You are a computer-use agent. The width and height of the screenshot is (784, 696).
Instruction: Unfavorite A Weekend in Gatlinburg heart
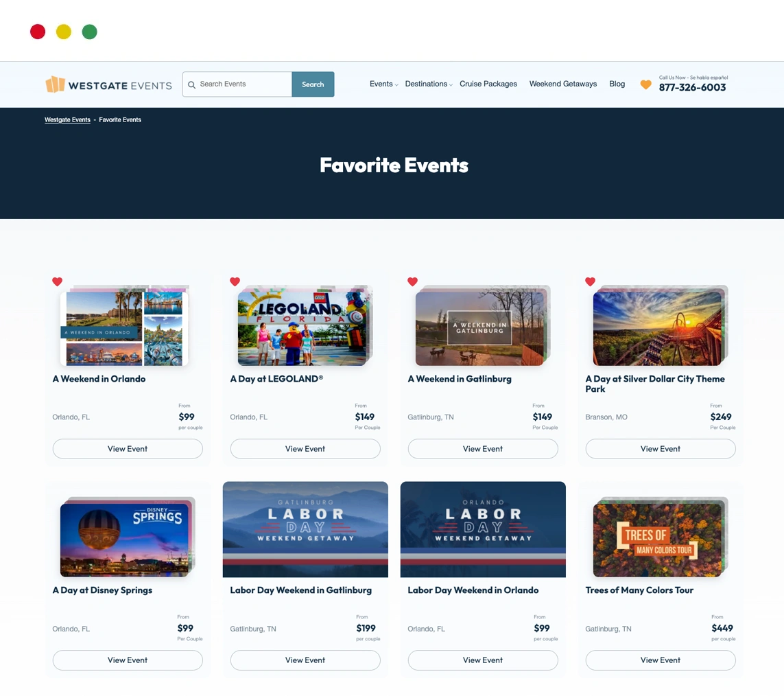point(412,281)
